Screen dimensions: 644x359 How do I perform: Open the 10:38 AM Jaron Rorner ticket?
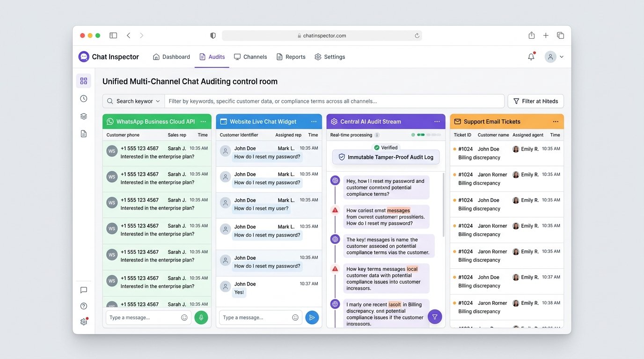[507, 307]
